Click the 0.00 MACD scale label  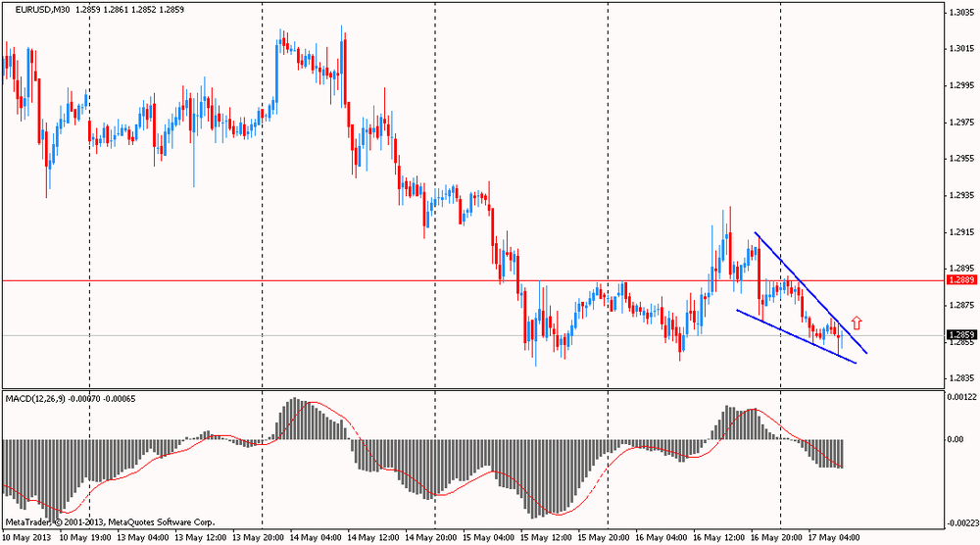tap(955, 439)
